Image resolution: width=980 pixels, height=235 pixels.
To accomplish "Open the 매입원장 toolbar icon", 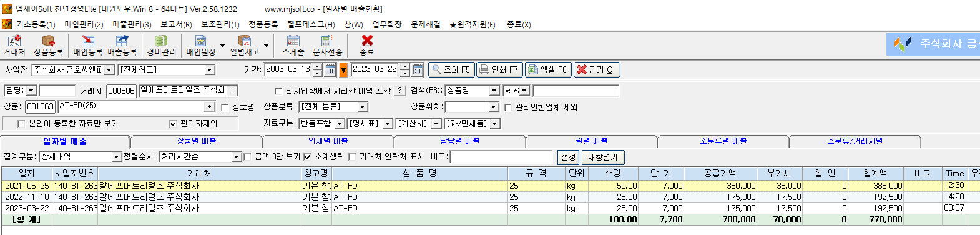I will pyautogui.click(x=201, y=45).
